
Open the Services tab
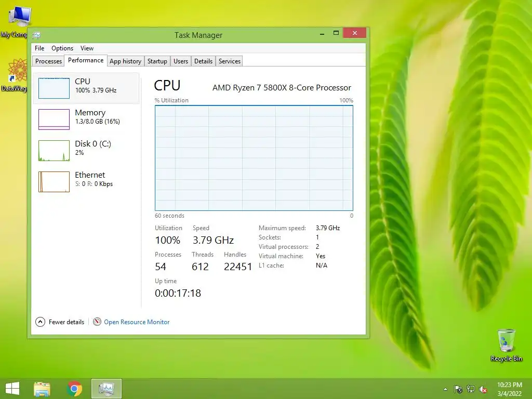coord(229,61)
